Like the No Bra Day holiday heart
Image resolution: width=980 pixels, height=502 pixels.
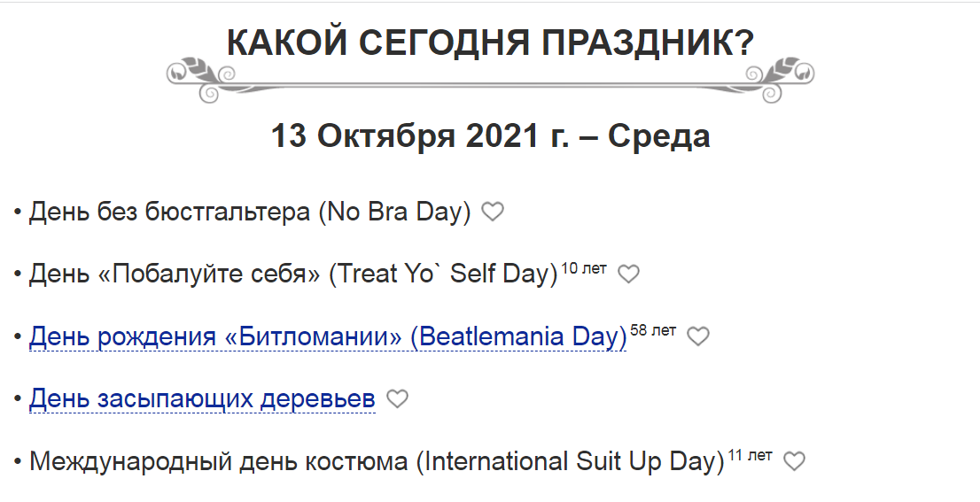tap(493, 212)
